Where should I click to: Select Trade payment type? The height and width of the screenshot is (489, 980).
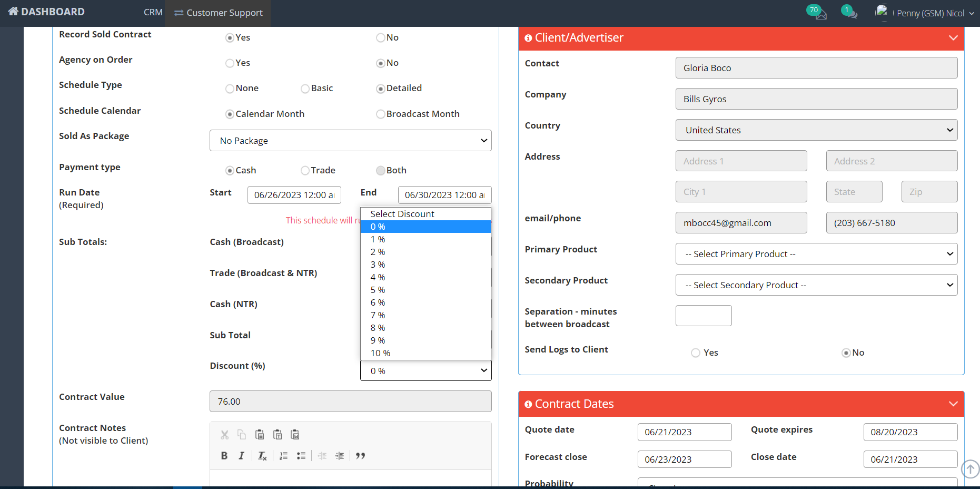(305, 171)
